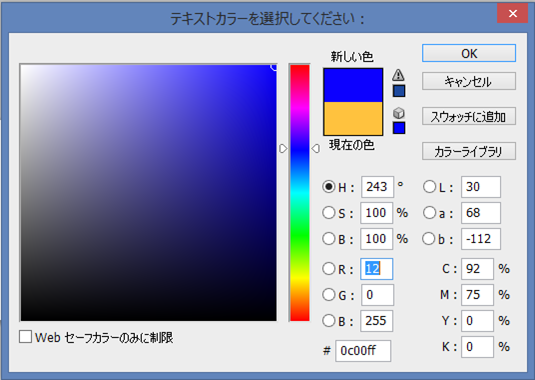The width and height of the screenshot is (535, 380).
Task: Click the dialog title テキストカラーを選択してください
Action: coord(268,18)
